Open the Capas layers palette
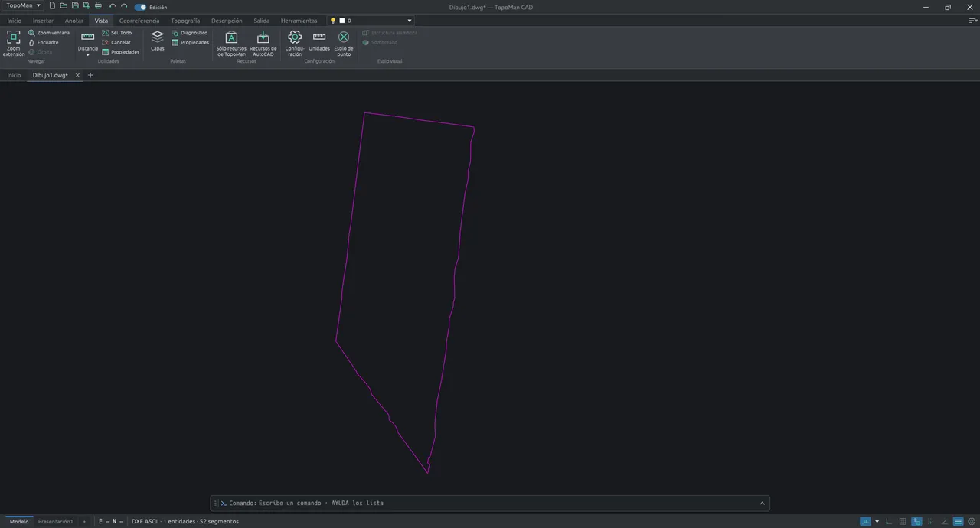Viewport: 980px width, 528px height. [157, 41]
